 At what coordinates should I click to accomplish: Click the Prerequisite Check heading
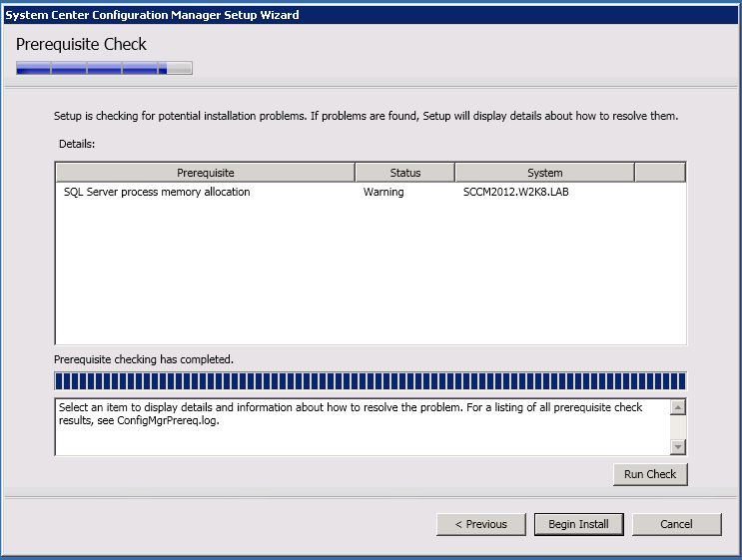81,44
